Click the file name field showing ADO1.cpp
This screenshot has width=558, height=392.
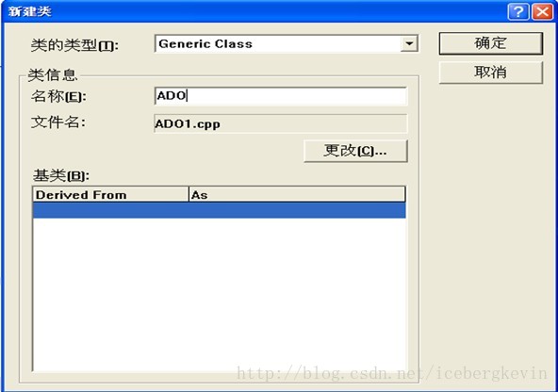(x=281, y=123)
